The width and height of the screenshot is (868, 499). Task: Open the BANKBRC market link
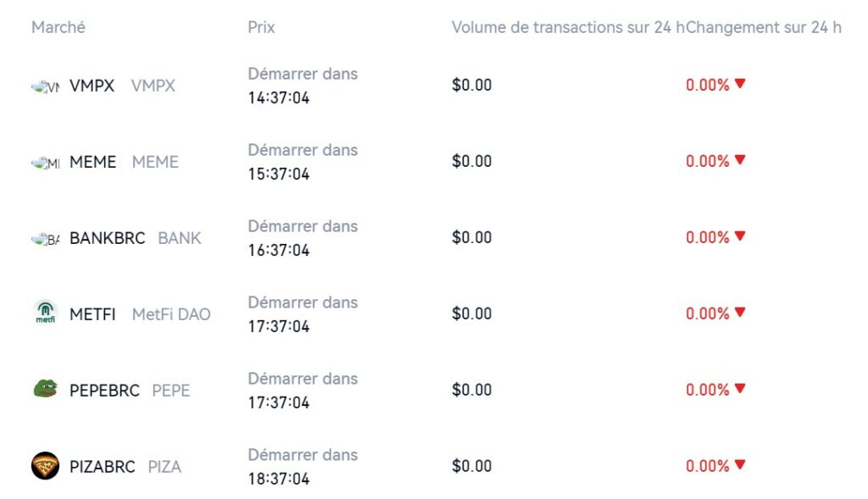pos(107,238)
